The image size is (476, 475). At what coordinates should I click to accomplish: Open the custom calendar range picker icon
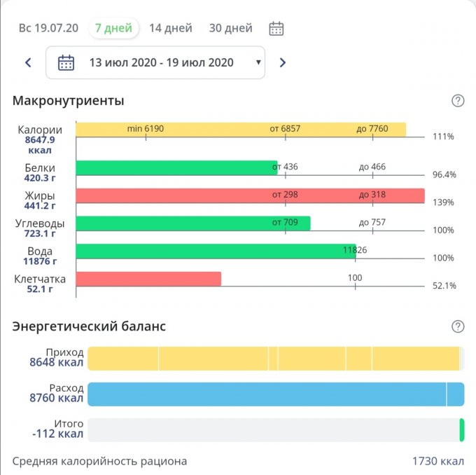pos(276,29)
